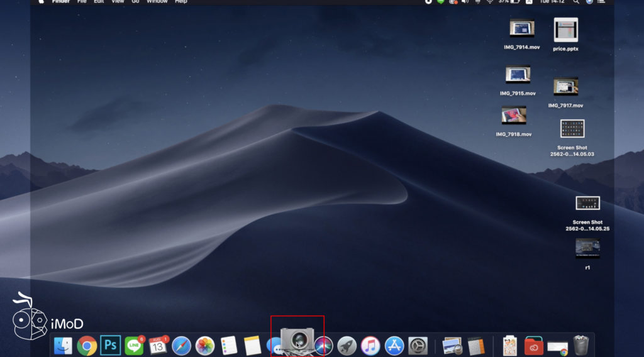644x357 pixels.
Task: Open the Go menu
Action: click(x=135, y=2)
